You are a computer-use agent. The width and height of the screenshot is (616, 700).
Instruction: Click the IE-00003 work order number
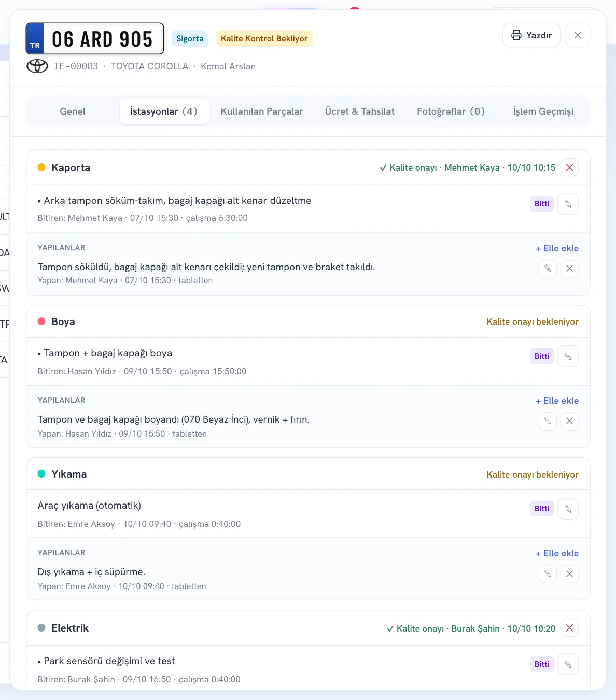(76, 66)
